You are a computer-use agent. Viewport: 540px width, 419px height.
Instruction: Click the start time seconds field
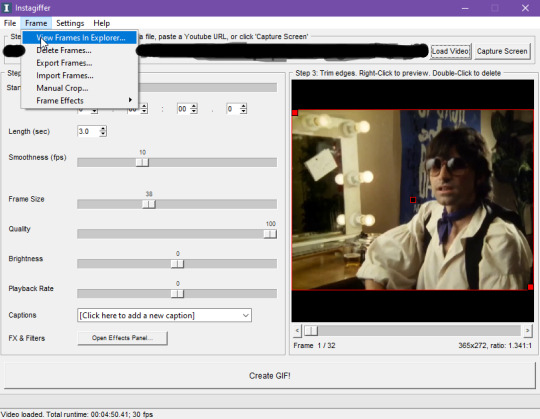(x=184, y=109)
